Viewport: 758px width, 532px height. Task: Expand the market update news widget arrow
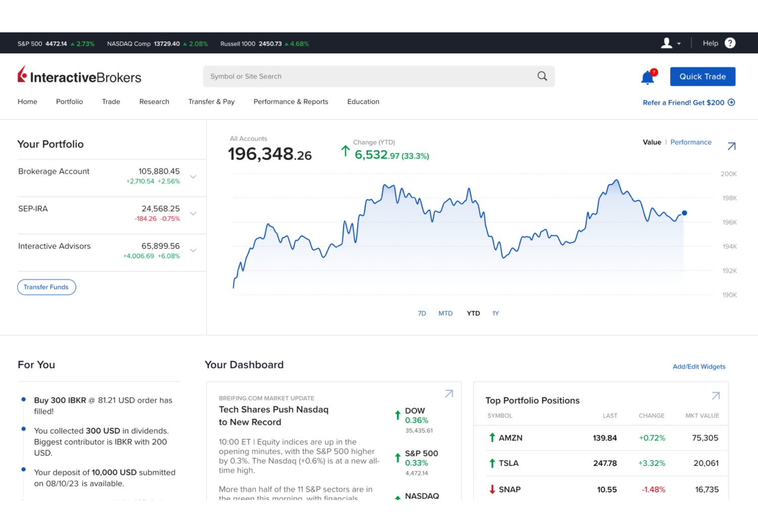(449, 394)
